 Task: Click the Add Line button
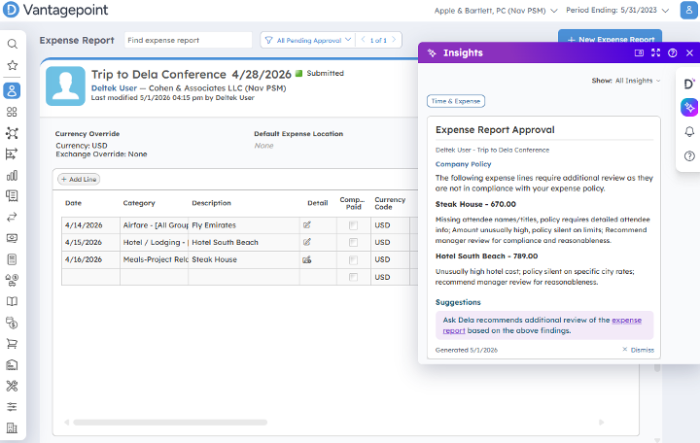(79, 179)
